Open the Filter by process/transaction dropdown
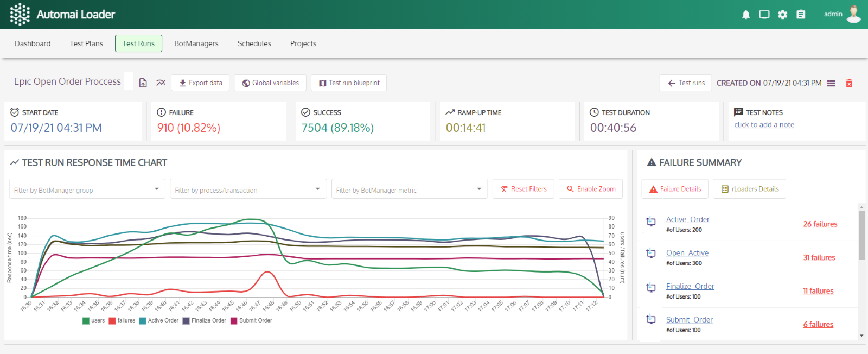Image resolution: width=868 pixels, height=354 pixels. pos(248,189)
